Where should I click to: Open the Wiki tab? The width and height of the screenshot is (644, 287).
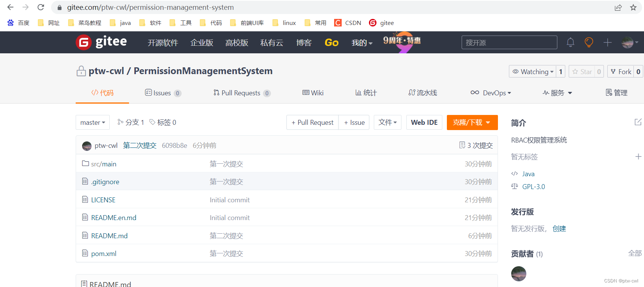tap(313, 93)
